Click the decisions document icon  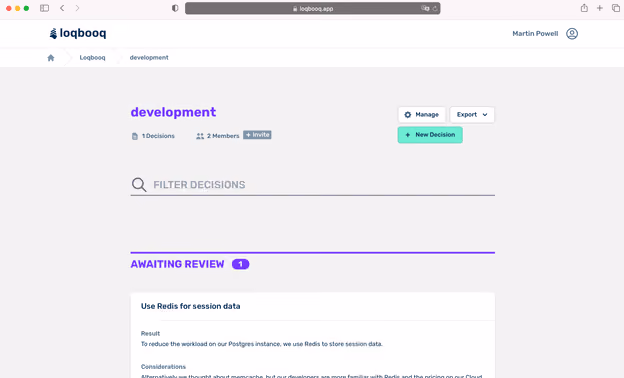[x=135, y=136]
